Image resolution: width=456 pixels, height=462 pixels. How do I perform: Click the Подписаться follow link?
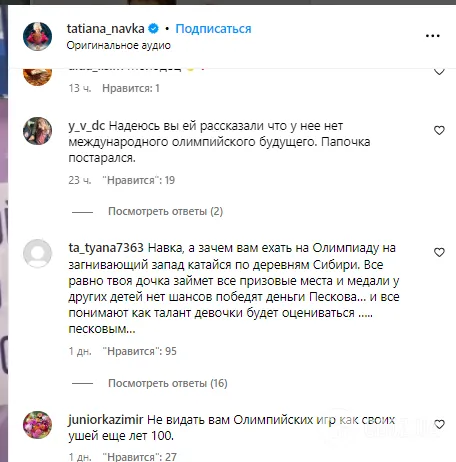[x=213, y=29]
